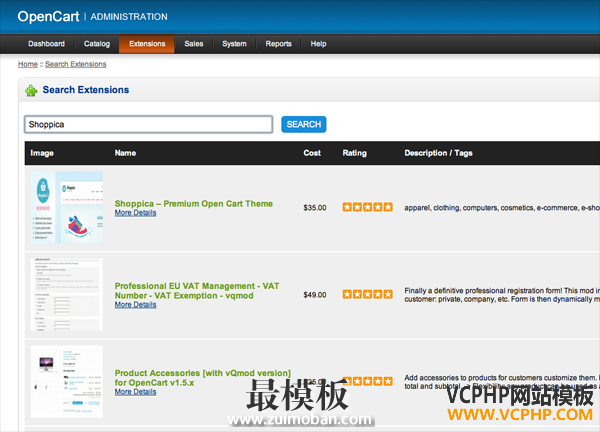Image resolution: width=600 pixels, height=432 pixels.
Task: Open the Sales menu
Action: [x=194, y=44]
